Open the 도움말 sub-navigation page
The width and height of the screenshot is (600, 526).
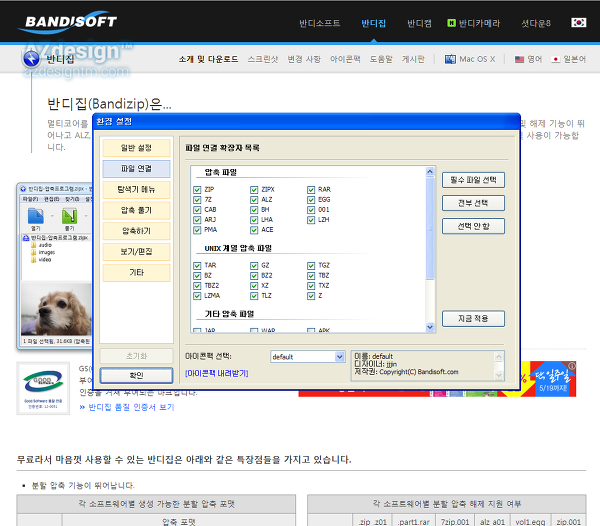381,59
